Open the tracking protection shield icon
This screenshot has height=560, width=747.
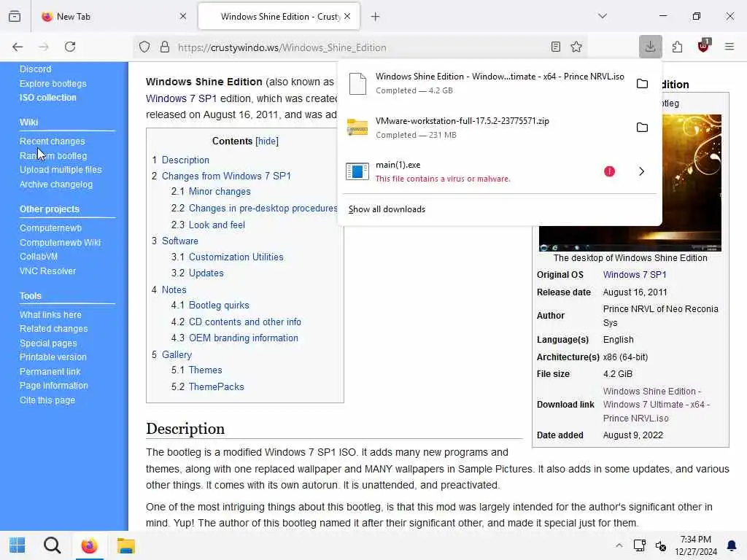click(144, 47)
